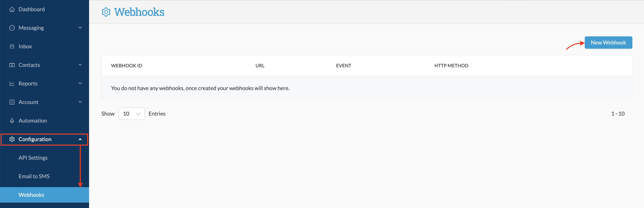
Task: Click the 'Show' label
Action: pos(108,114)
